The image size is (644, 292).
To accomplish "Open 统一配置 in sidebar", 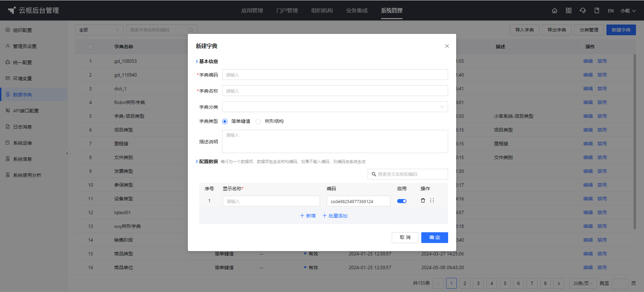I will [34, 62].
